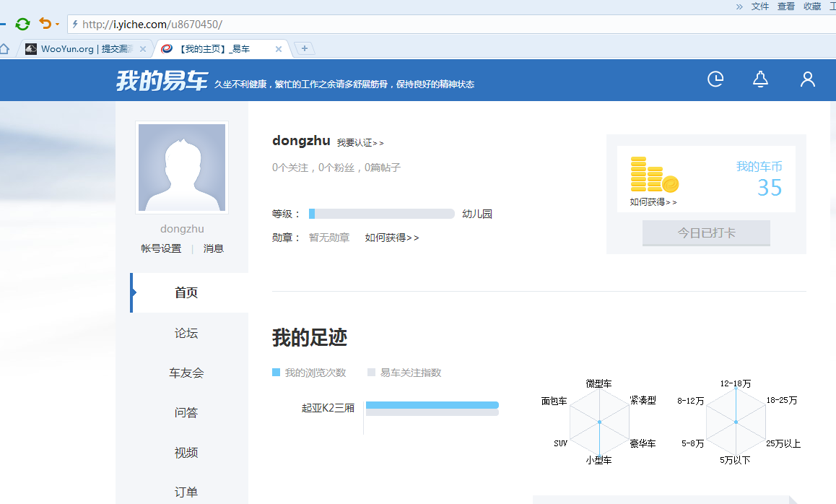Click the 幼儿园 level label
The image size is (836, 504).
[477, 214]
